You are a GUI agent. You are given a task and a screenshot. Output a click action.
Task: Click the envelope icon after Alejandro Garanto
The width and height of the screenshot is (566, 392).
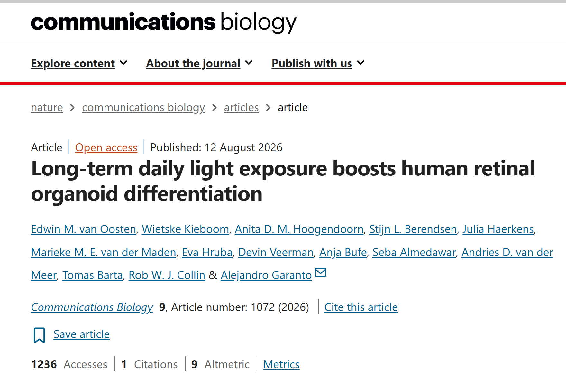[x=320, y=272]
